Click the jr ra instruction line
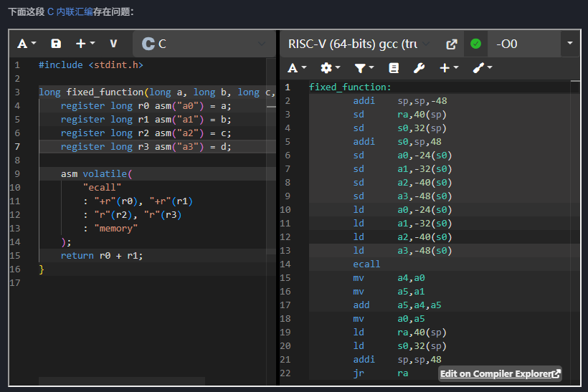This screenshot has height=392, width=588. [x=381, y=373]
